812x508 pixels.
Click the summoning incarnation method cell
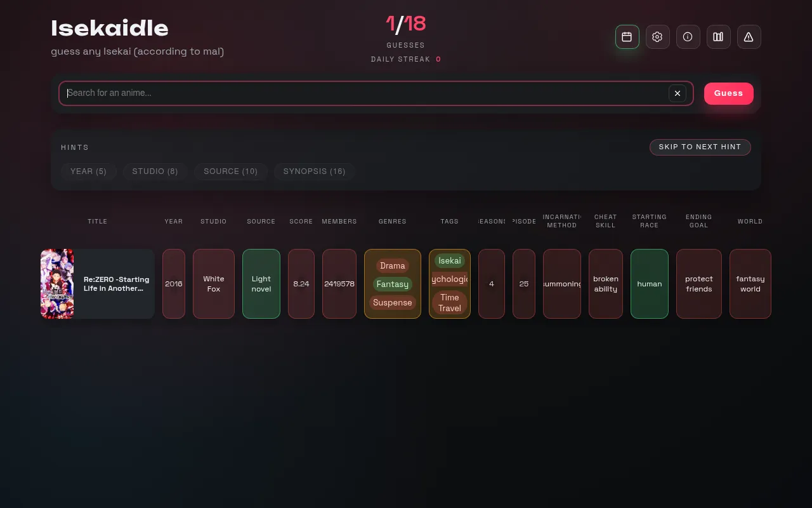[562, 284]
